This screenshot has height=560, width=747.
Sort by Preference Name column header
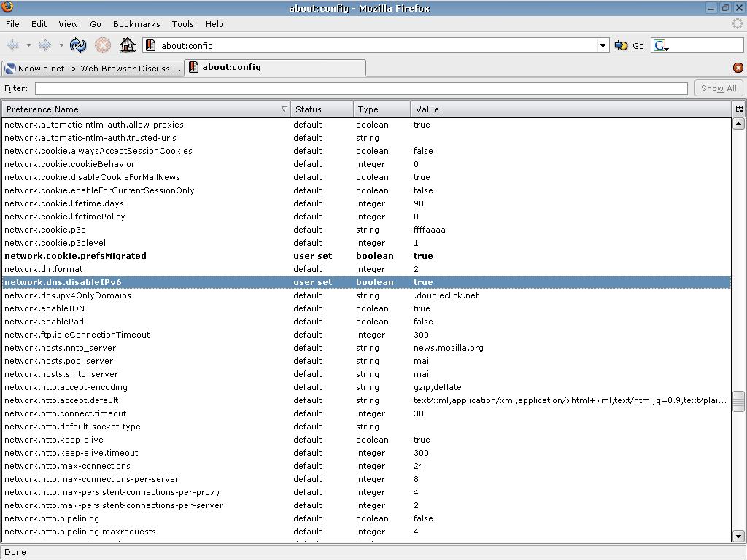pyautogui.click(x=146, y=109)
